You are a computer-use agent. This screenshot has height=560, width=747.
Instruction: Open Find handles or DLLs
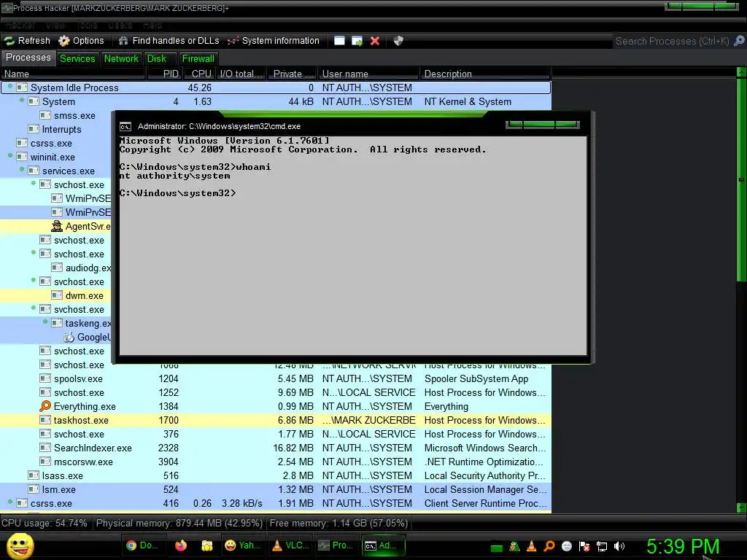point(169,41)
